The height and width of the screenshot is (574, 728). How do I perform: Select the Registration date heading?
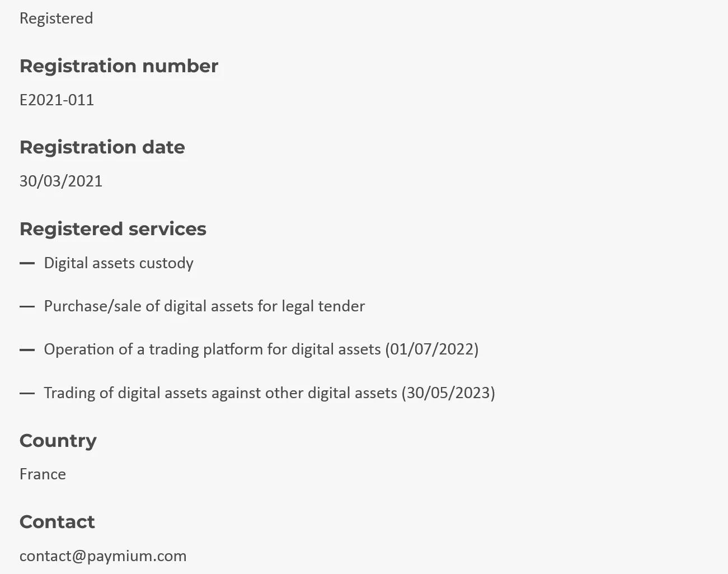tap(102, 147)
